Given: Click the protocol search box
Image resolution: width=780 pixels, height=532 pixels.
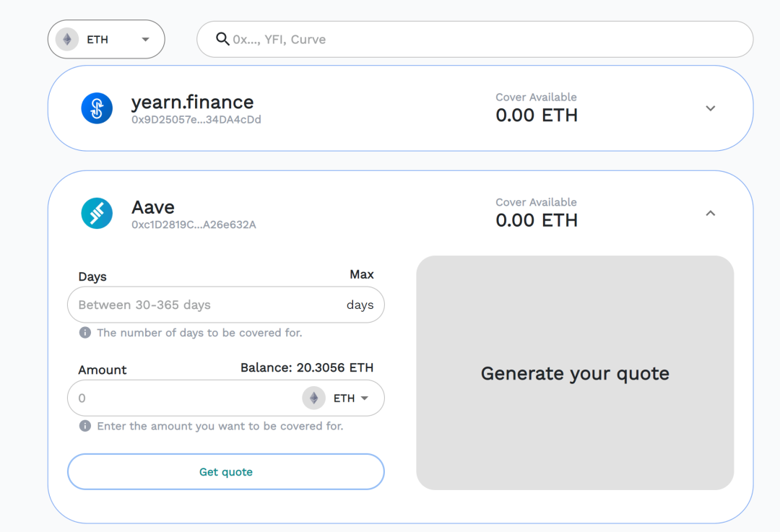Looking at the screenshot, I should 475,39.
